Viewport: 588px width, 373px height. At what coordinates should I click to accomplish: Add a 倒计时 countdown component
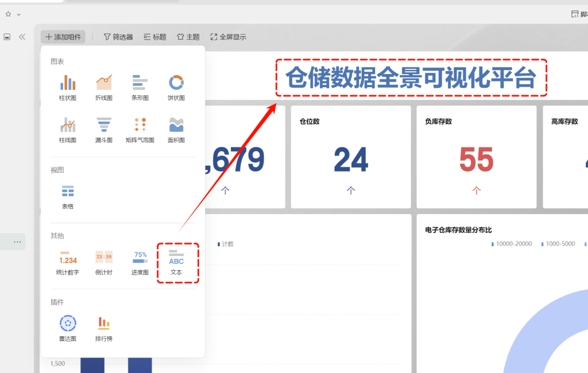pos(104,263)
